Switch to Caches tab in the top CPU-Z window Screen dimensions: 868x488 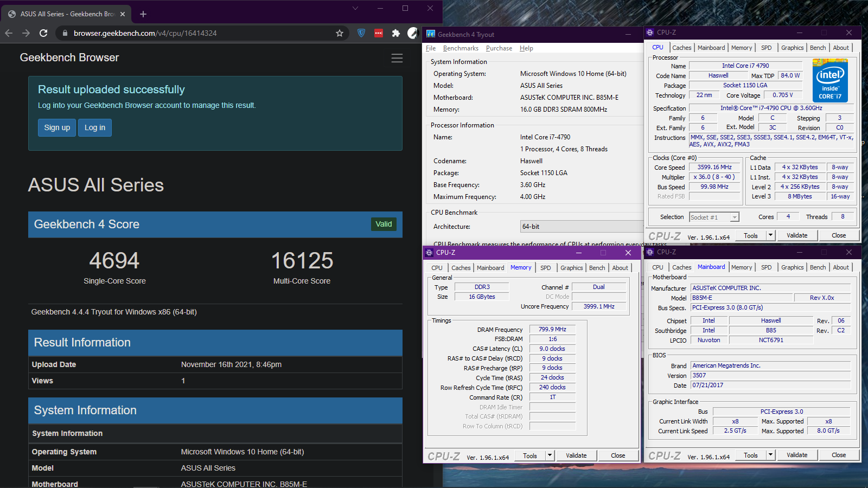681,48
